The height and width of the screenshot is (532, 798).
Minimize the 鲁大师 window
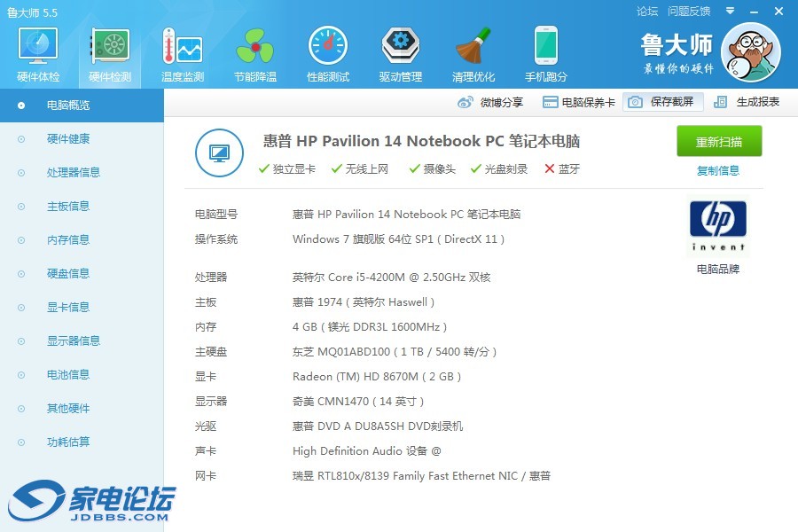pos(755,12)
